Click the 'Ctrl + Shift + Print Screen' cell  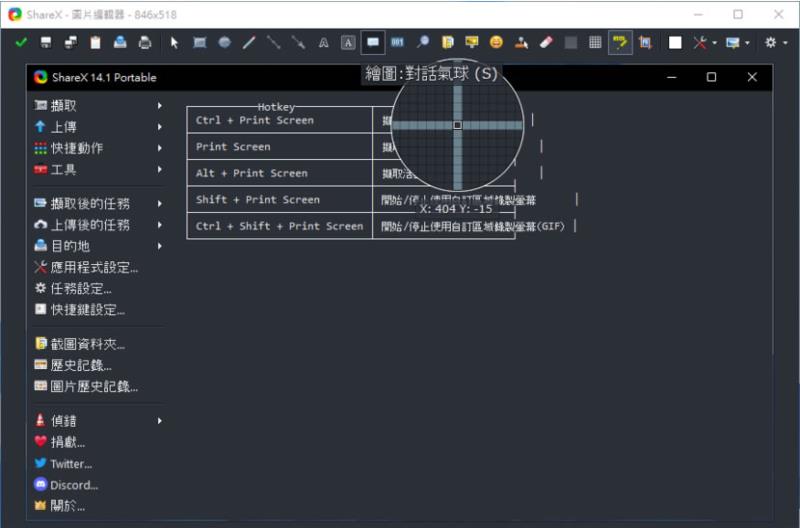point(280,226)
